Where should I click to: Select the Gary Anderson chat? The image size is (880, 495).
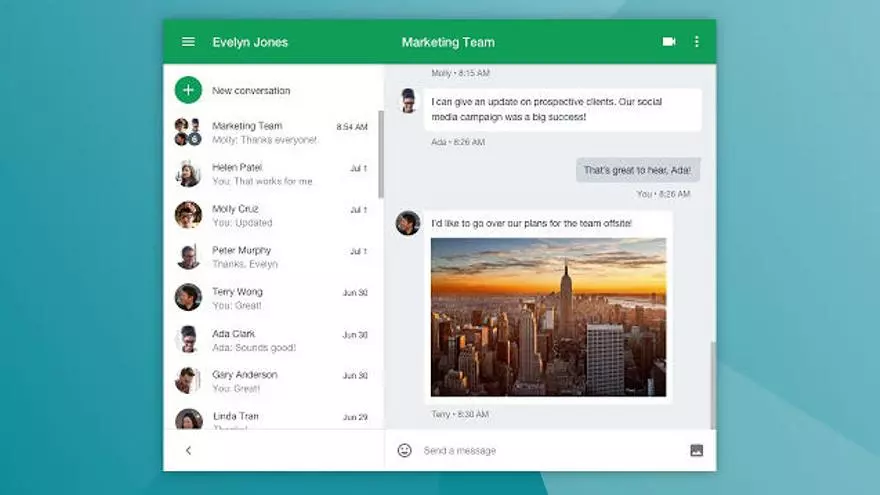(x=270, y=381)
